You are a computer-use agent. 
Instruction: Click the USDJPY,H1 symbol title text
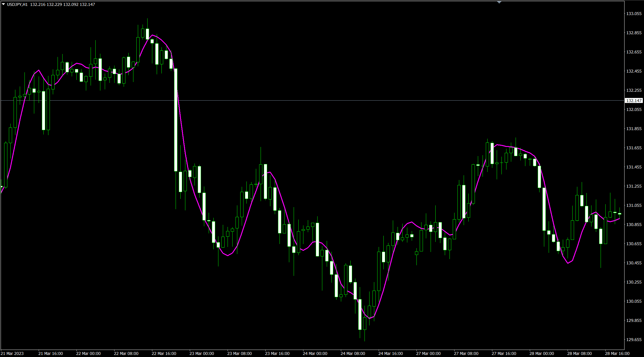[x=17, y=4]
